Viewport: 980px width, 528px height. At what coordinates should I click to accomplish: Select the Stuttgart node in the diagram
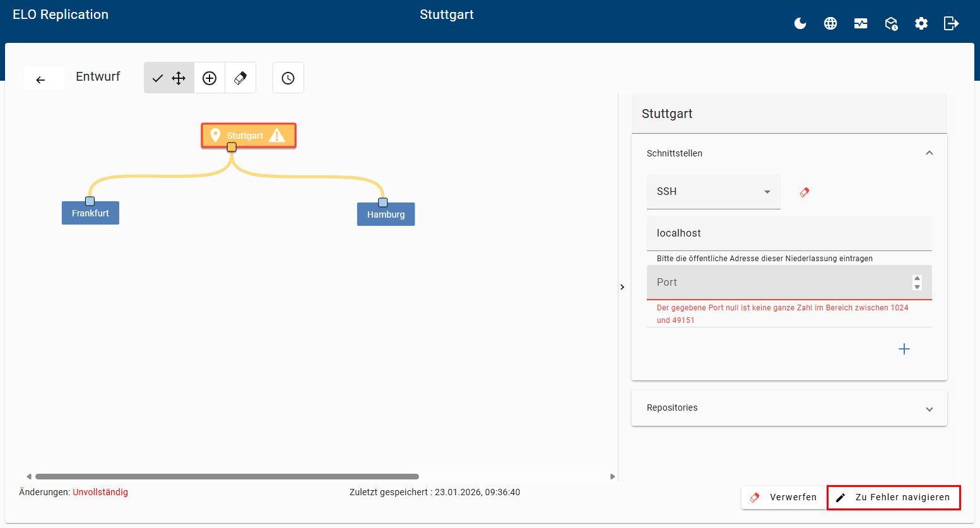[x=249, y=136]
